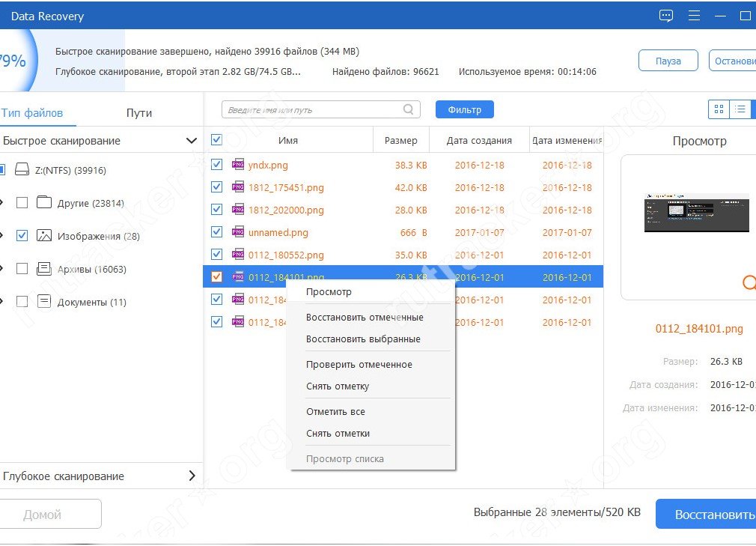The width and height of the screenshot is (756, 546).
Task: Click the Домой button
Action: 50,514
